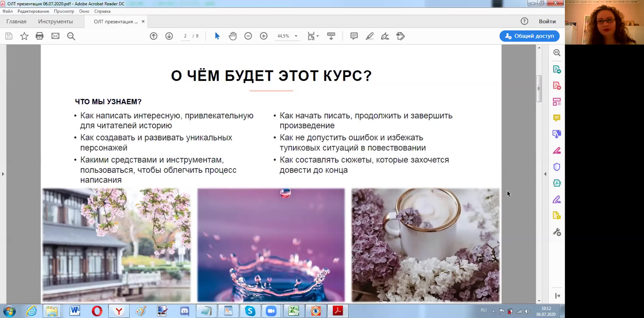Select the Highlight text tool
The width and height of the screenshot is (644, 318).
pos(369,36)
